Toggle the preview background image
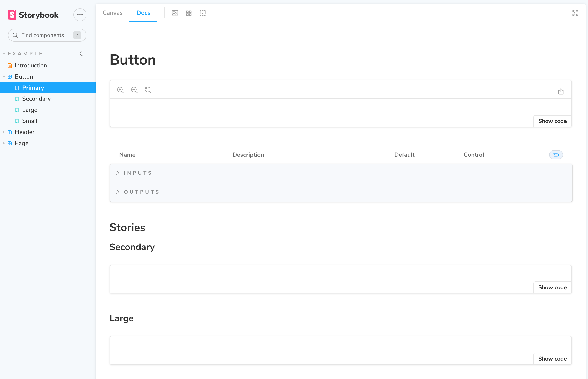This screenshot has height=379, width=588. tap(175, 13)
